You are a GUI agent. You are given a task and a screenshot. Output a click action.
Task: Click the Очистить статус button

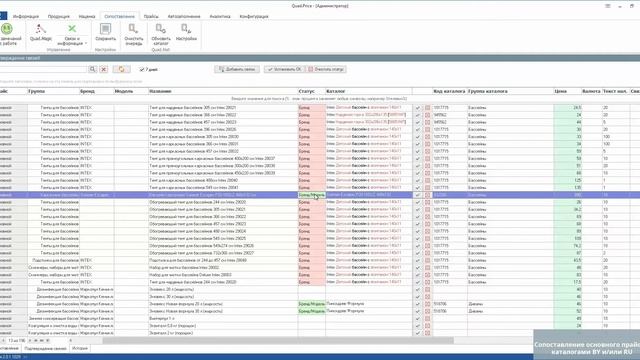(326, 69)
